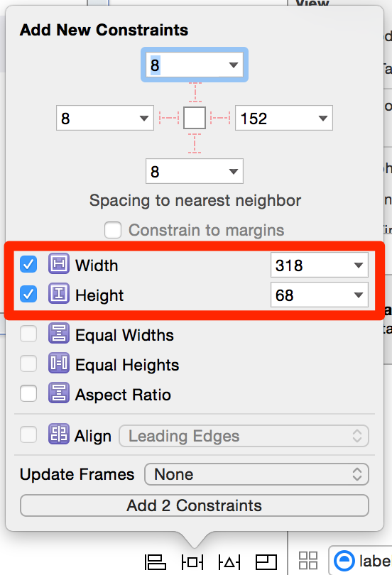Click the top spacing strut above center square
This screenshot has width=392, height=575.
point(195,92)
